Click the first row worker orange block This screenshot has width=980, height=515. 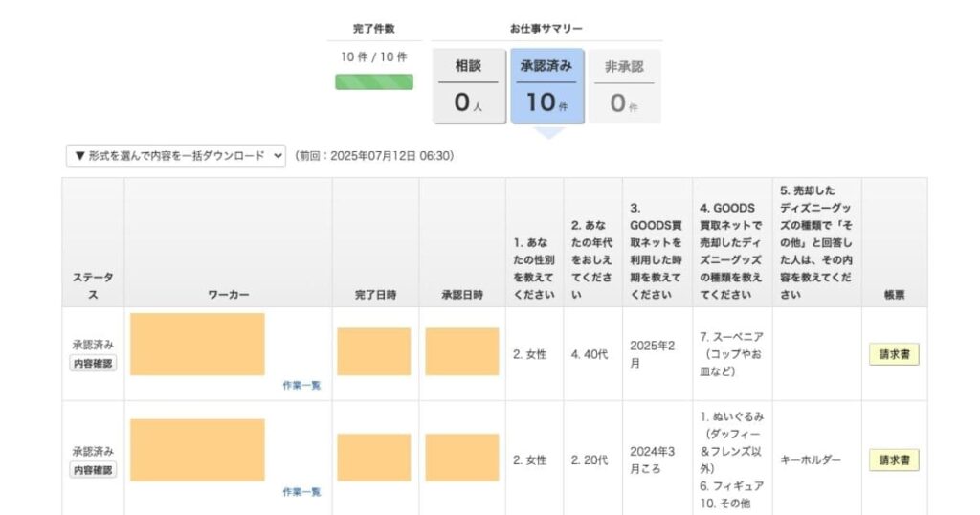[x=197, y=345]
